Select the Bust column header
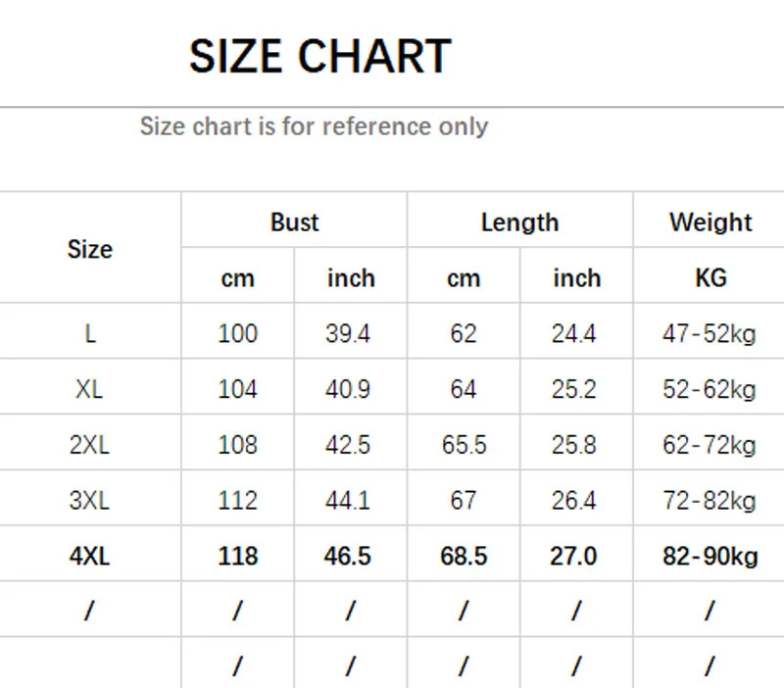This screenshot has height=688, width=784. (x=294, y=222)
